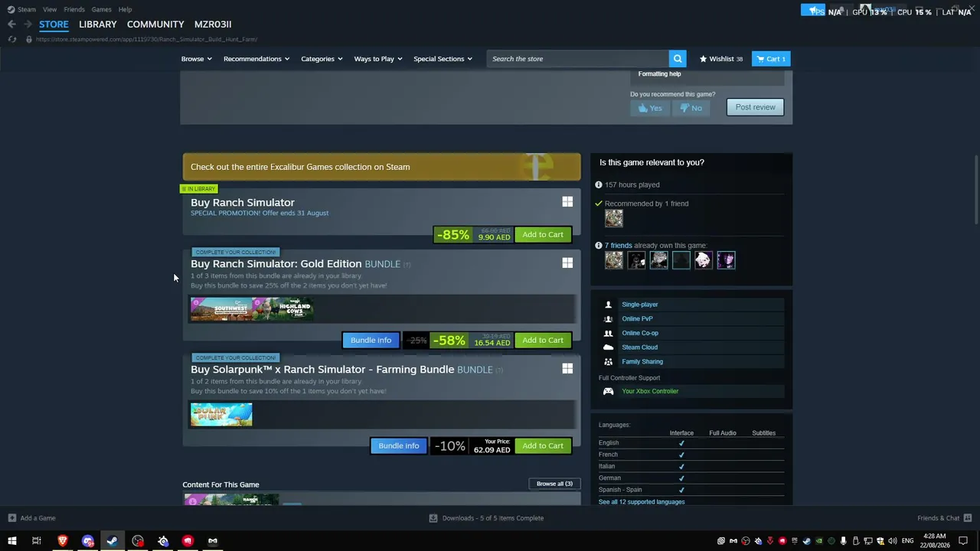The image size is (980, 551).
Task: Open the Excalibur Games collection banner
Action: [x=381, y=167]
